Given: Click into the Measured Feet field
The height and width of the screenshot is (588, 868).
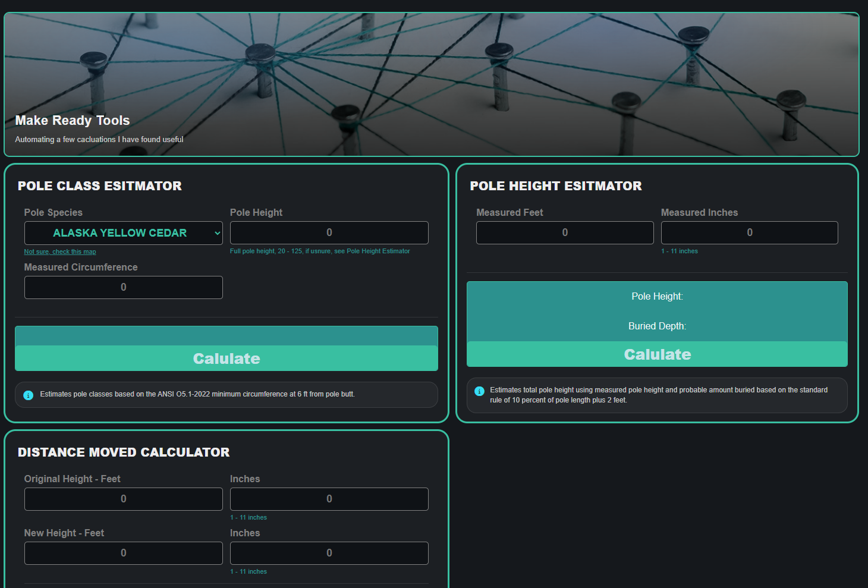Looking at the screenshot, I should 564,233.
